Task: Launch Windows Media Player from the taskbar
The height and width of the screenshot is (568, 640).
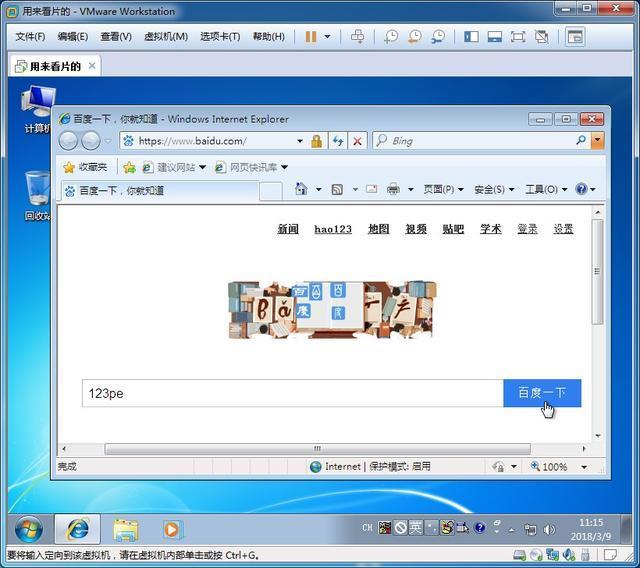Action: pos(172,530)
